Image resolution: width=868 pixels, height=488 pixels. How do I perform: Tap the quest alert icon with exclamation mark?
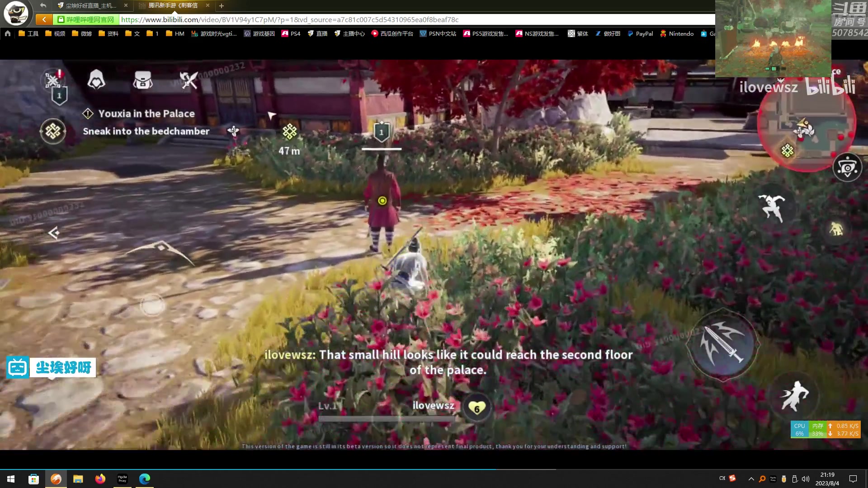click(54, 80)
